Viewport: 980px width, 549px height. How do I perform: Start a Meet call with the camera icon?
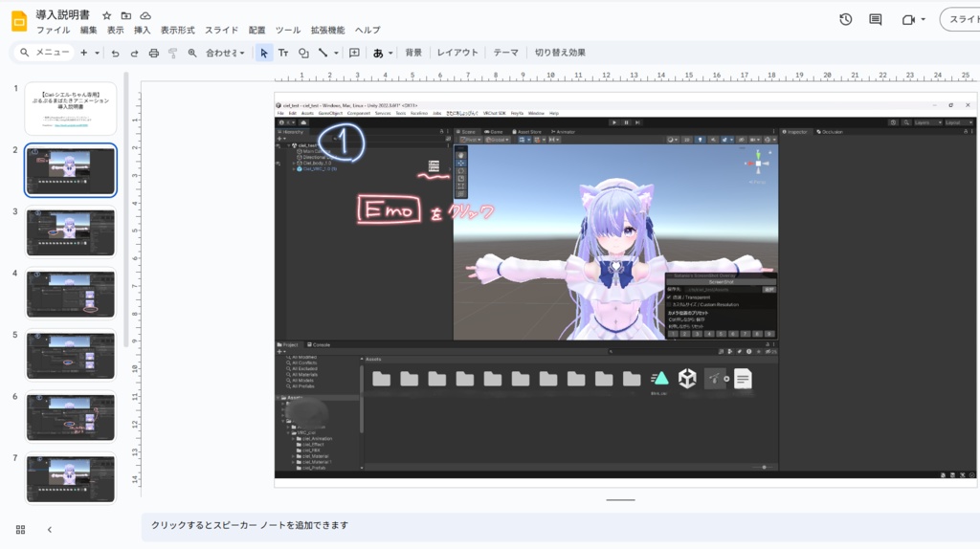tap(909, 20)
